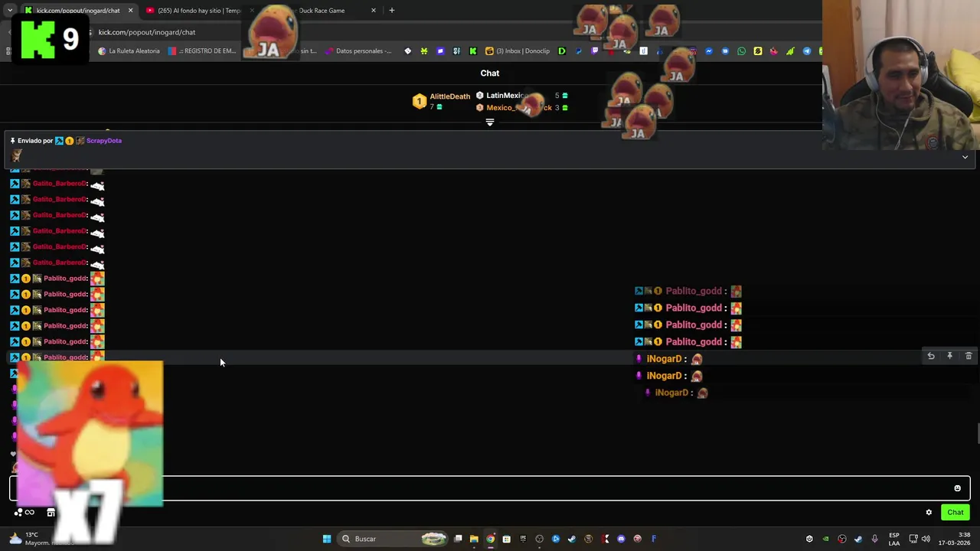Image resolution: width=980 pixels, height=551 pixels.
Task: Open the green D bookmark icon
Action: [x=562, y=51]
